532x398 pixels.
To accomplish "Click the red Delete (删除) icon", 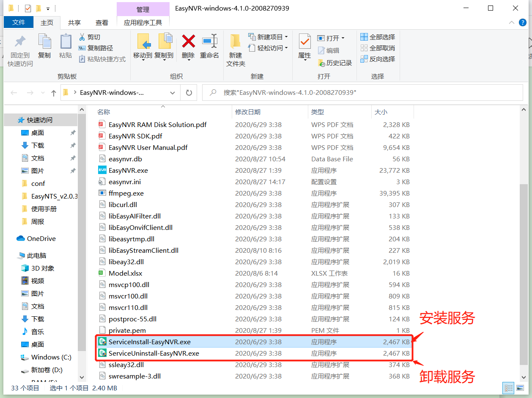I will 188,41.
